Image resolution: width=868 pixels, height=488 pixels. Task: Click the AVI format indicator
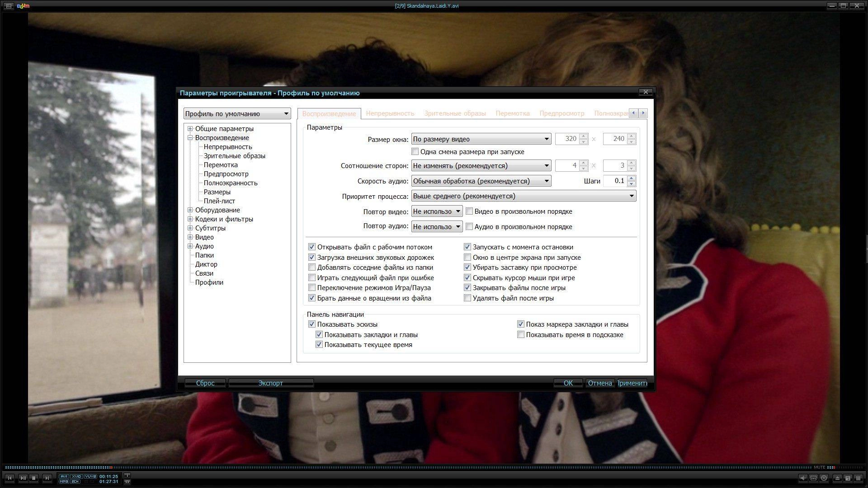(64, 476)
